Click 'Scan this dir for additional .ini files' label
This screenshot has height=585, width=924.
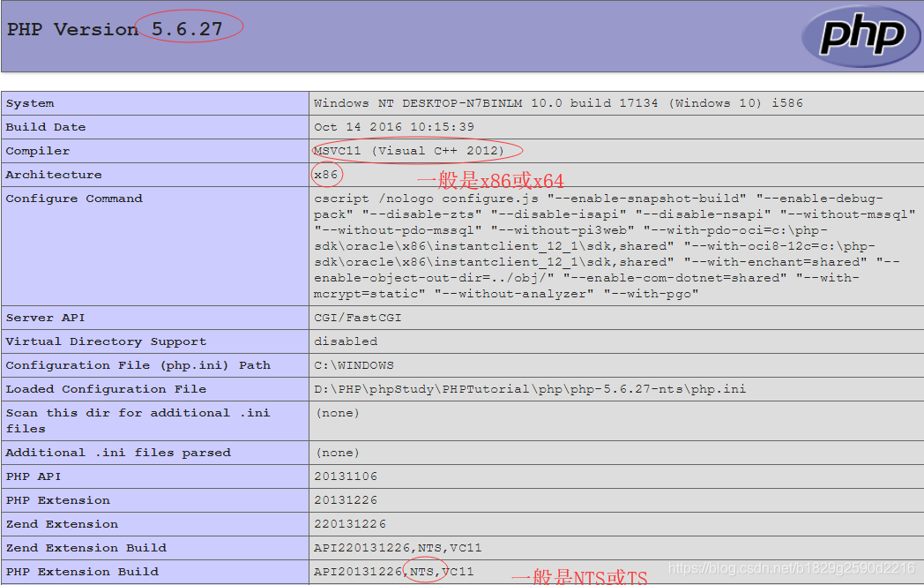coord(138,421)
